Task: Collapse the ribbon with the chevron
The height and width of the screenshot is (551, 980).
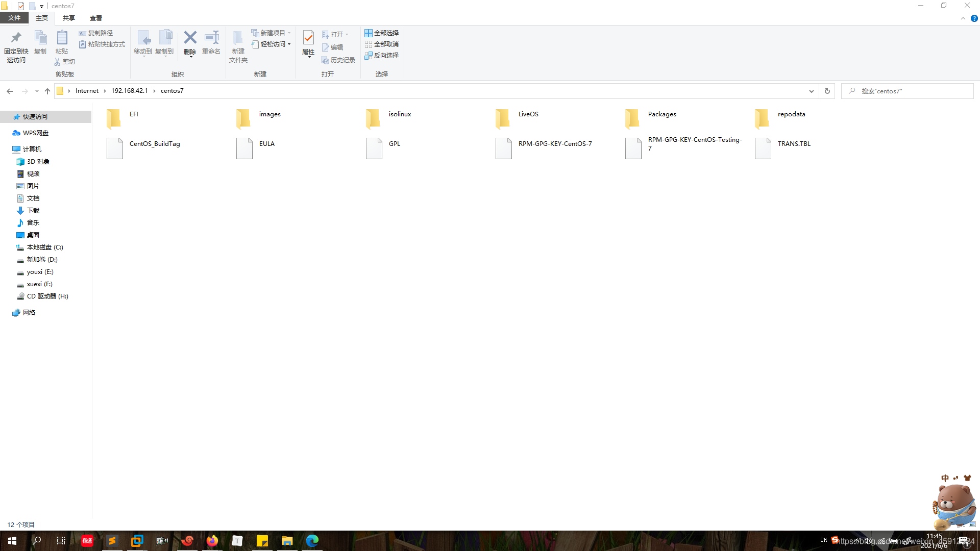Action: pos(963,18)
